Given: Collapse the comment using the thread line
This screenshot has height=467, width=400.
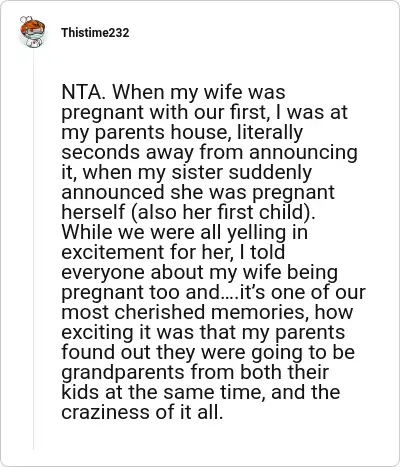Looking at the screenshot, I should tap(33, 250).
